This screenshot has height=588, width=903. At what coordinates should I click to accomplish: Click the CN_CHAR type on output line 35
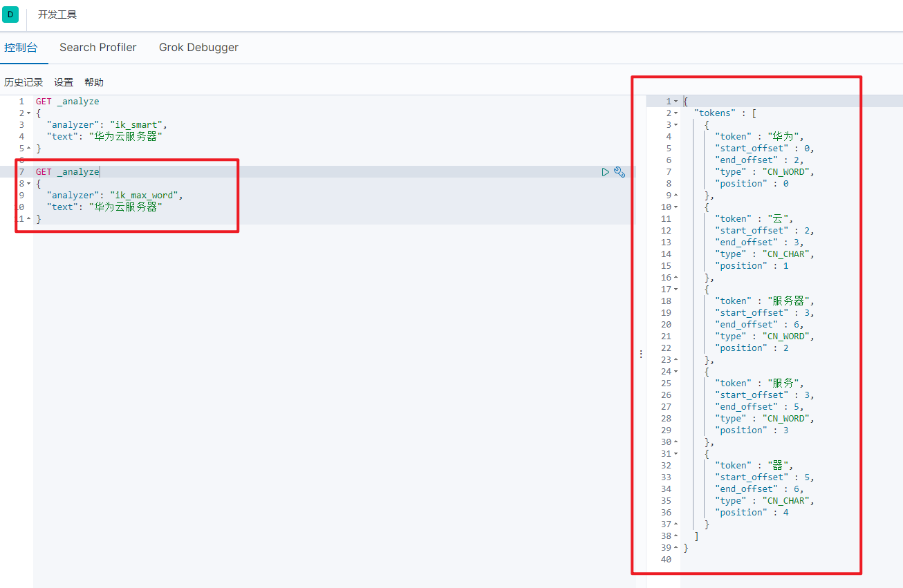[x=786, y=501]
